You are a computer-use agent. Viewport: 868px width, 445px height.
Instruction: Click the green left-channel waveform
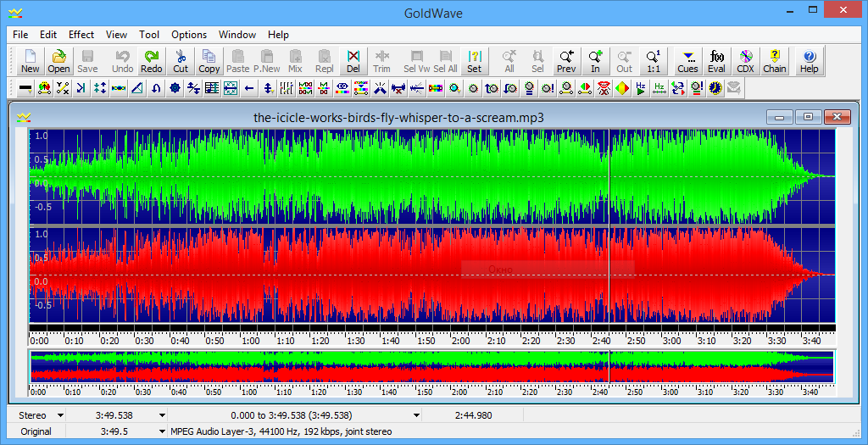click(431, 176)
